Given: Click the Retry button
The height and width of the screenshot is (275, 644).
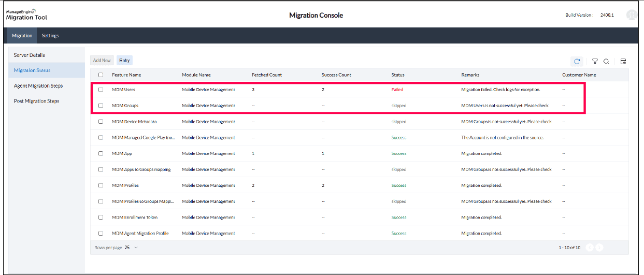Looking at the screenshot, I should 124,61.
